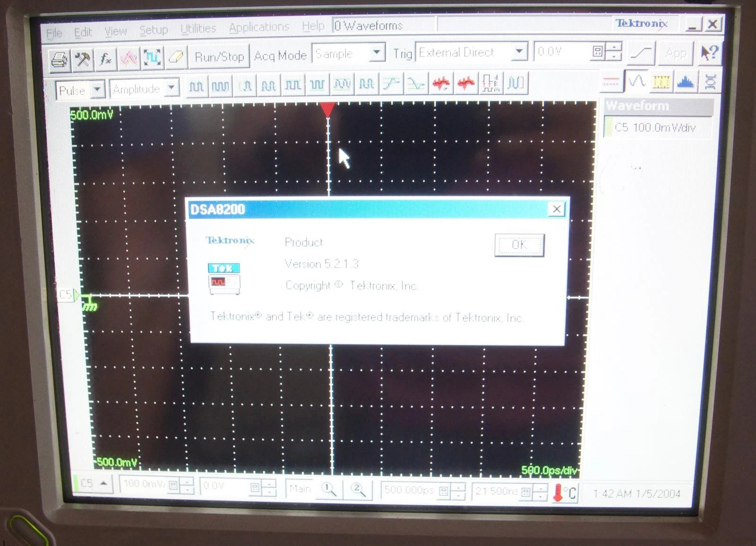Select the first red noise burst measurement icon

441,84
